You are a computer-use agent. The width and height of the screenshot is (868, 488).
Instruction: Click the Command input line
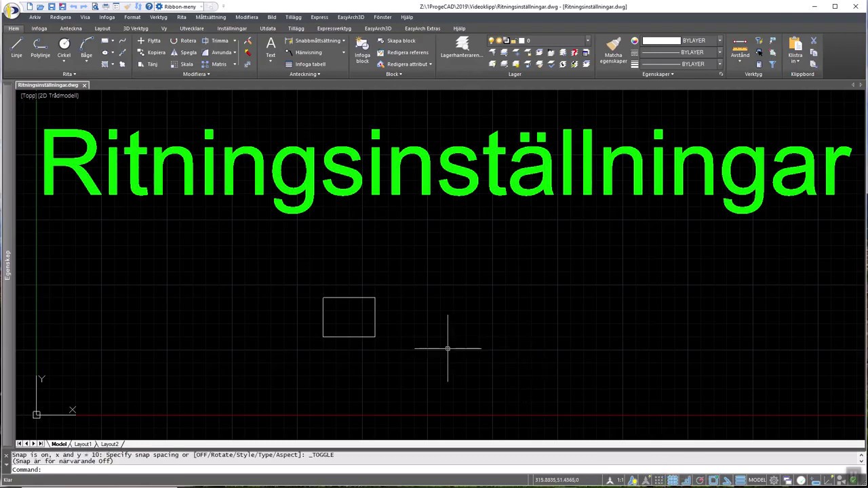tap(434, 470)
